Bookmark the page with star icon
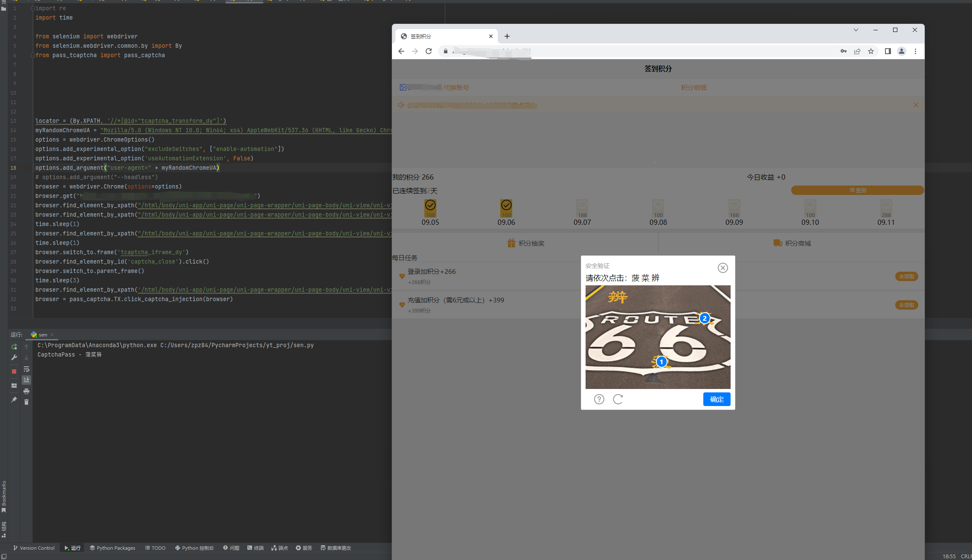 pos(871,51)
